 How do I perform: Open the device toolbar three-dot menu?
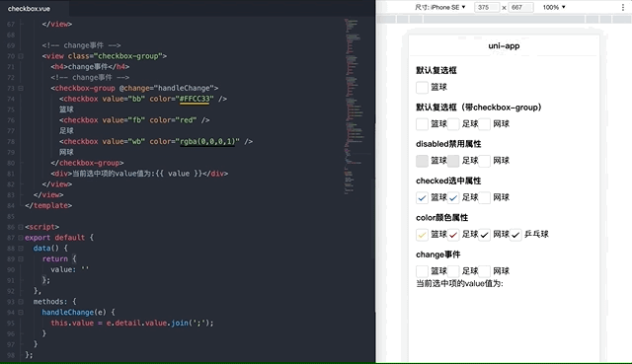(623, 7)
